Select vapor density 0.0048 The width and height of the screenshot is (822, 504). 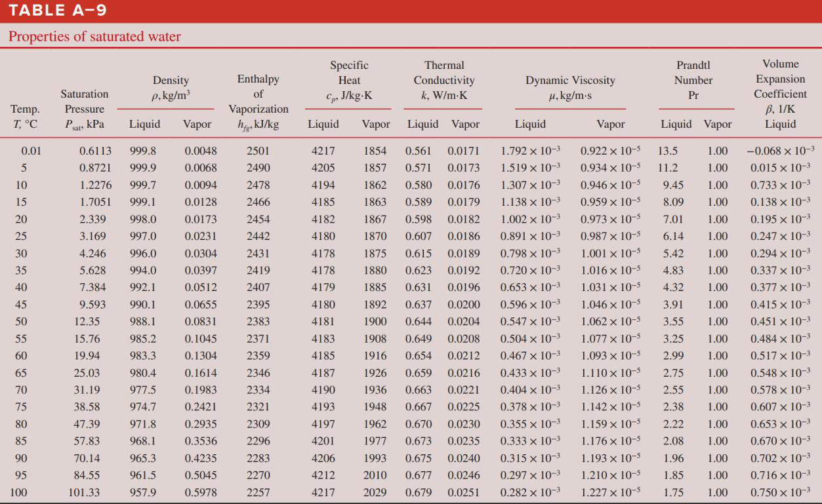[x=201, y=151]
